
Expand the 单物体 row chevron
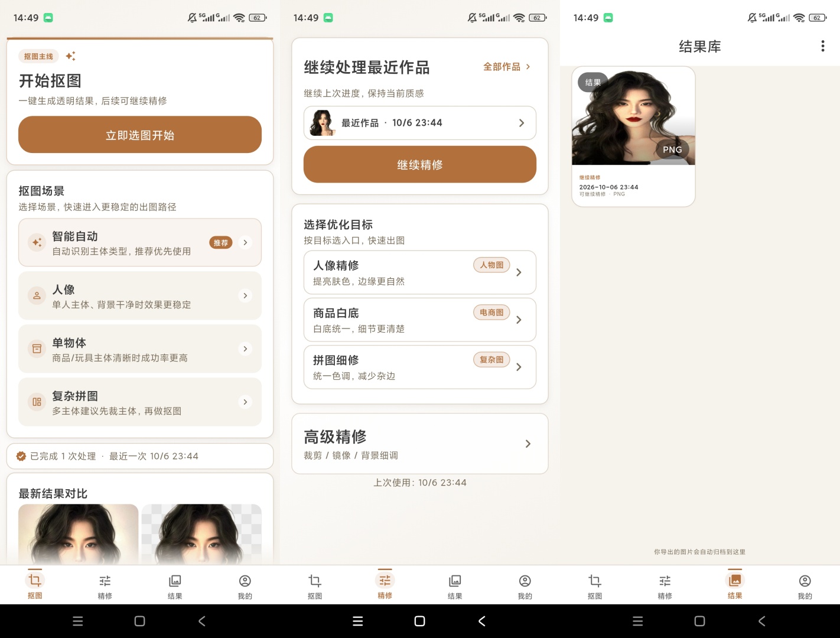(x=245, y=349)
